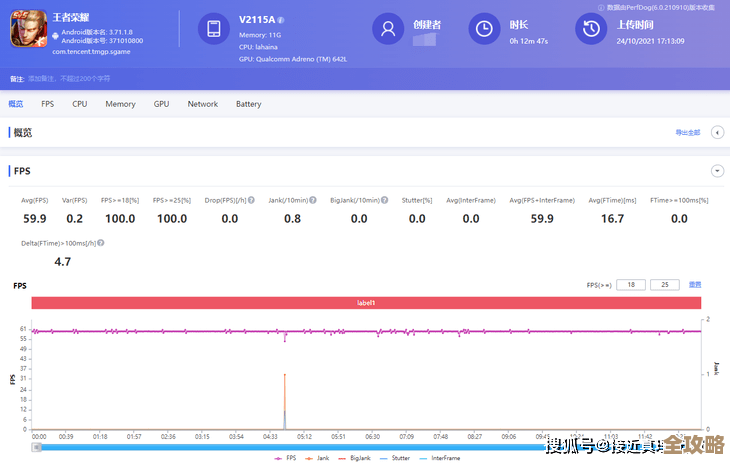Click the 导出全部 export all link
Viewport: 730px width, 463px height.
[687, 132]
